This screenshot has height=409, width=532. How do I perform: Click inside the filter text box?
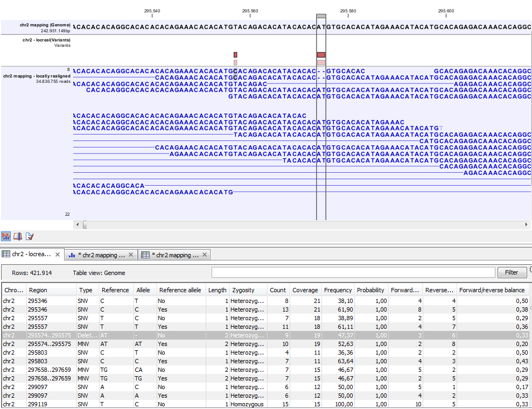(353, 272)
